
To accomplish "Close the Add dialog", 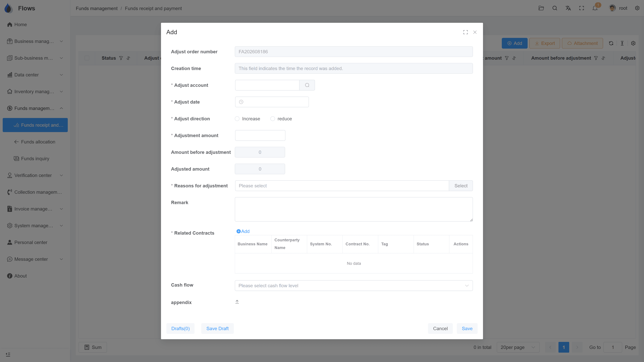I will (x=475, y=32).
